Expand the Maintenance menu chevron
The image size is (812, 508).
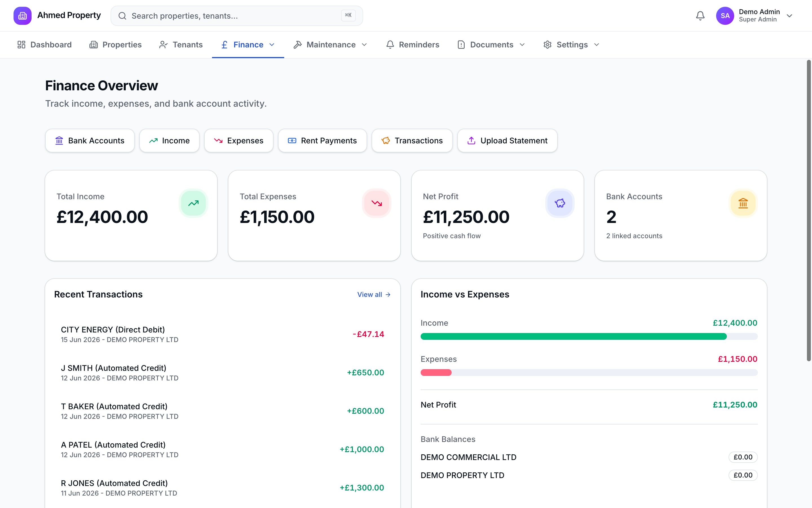pos(364,45)
